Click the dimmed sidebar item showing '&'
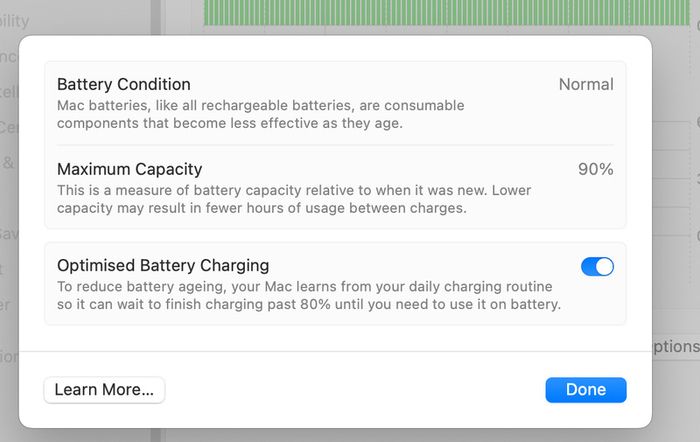Screen dimensions: 700x442 coord(8,163)
